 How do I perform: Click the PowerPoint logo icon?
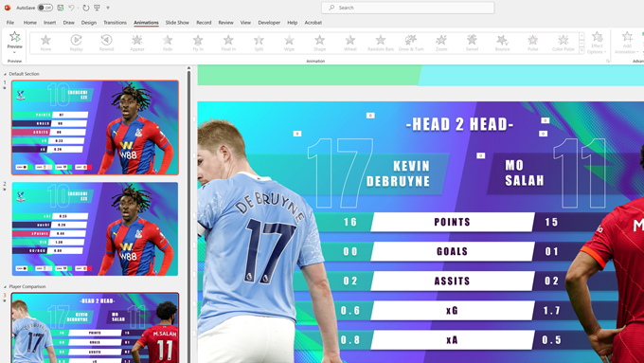(x=8, y=8)
